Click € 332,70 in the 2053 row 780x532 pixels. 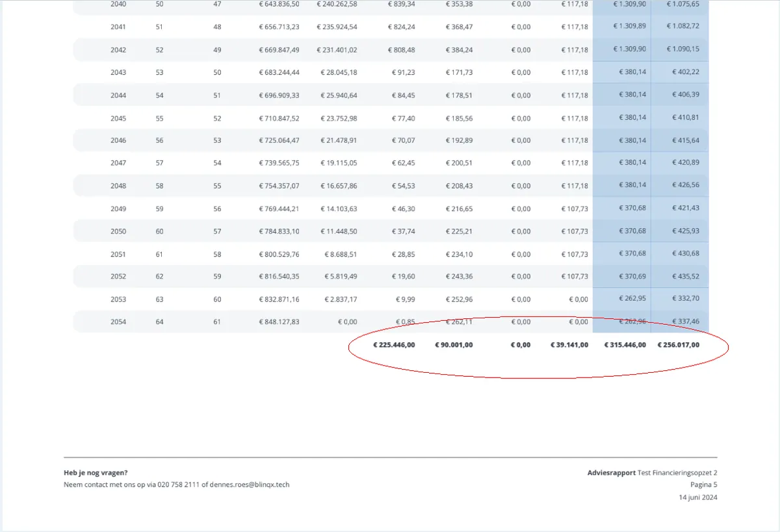click(685, 299)
